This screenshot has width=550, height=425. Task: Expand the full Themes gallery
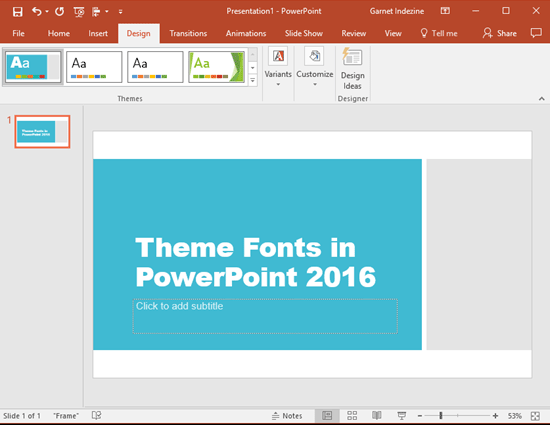[253, 81]
